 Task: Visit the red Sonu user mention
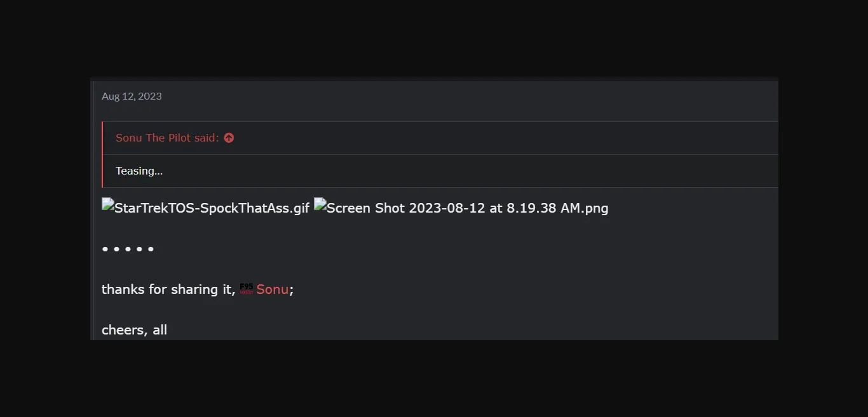[x=273, y=289]
